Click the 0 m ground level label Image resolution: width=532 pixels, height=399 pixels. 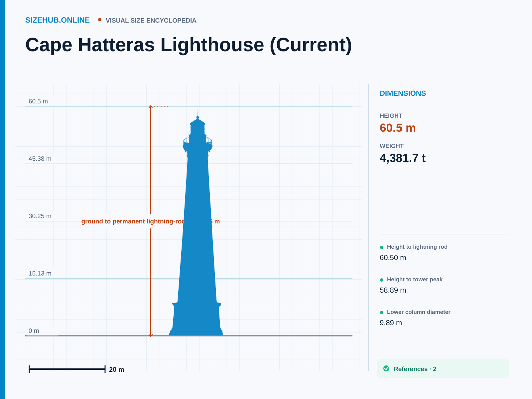34,331
